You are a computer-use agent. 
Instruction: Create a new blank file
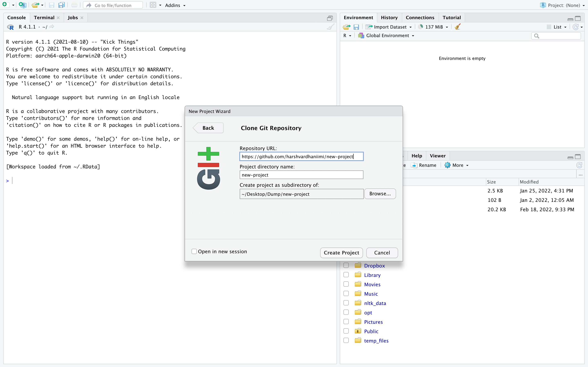pyautogui.click(x=5, y=5)
